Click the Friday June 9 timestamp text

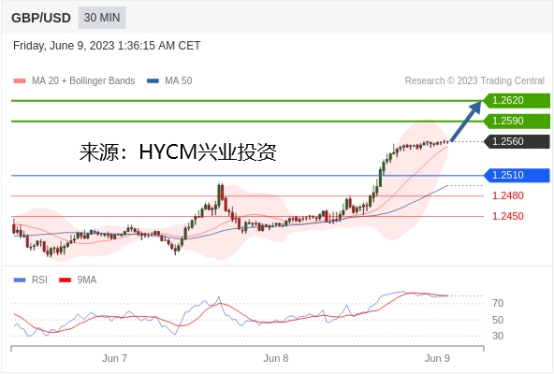click(107, 46)
